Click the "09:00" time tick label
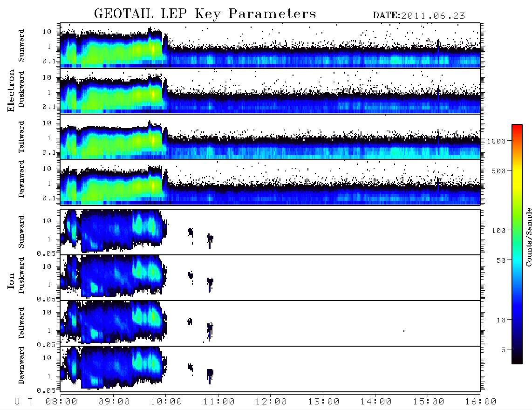The height and width of the screenshot is (410, 532). tap(114, 402)
